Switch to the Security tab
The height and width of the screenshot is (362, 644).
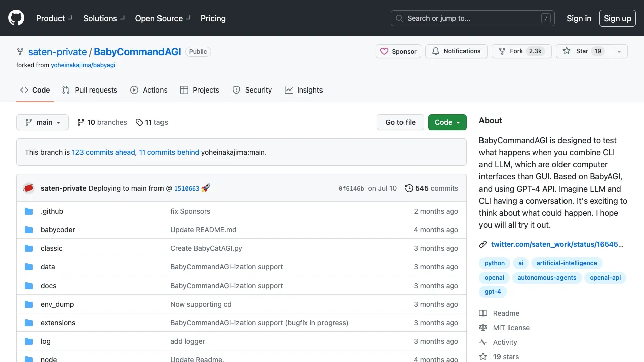click(252, 90)
